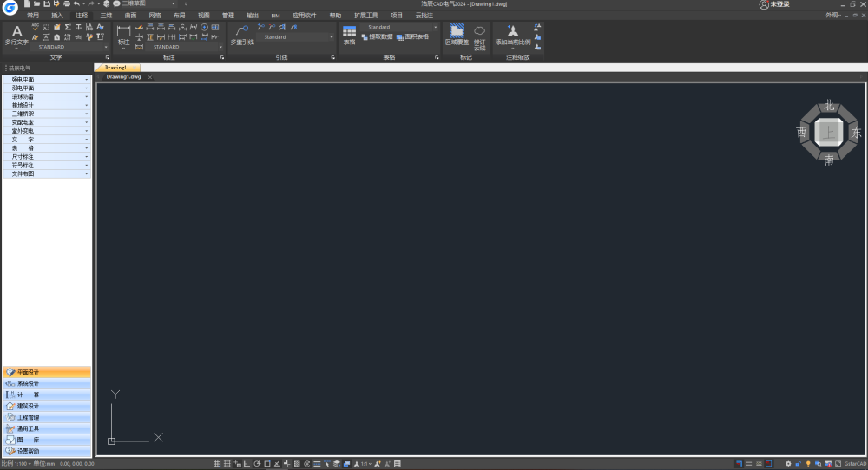This screenshot has width=868, height=470.
Task: Expand the 三维桥架 panel section
Action: pyautogui.click(x=47, y=114)
